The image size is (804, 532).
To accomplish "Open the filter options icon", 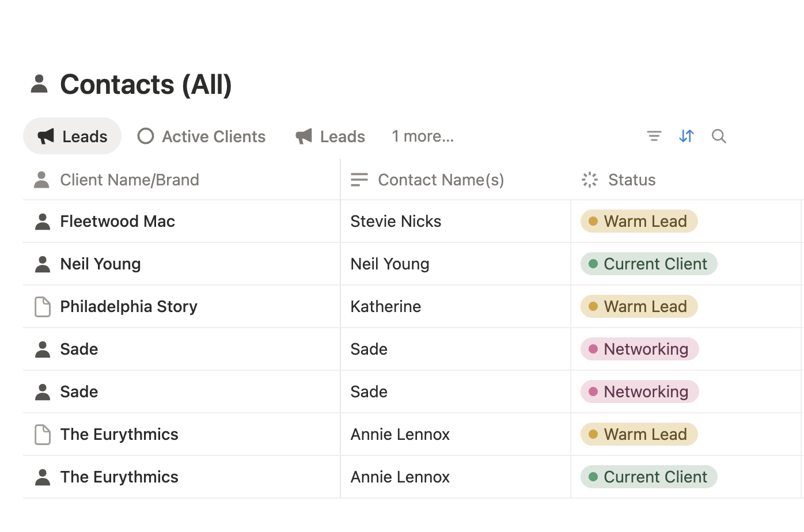I will pyautogui.click(x=654, y=136).
